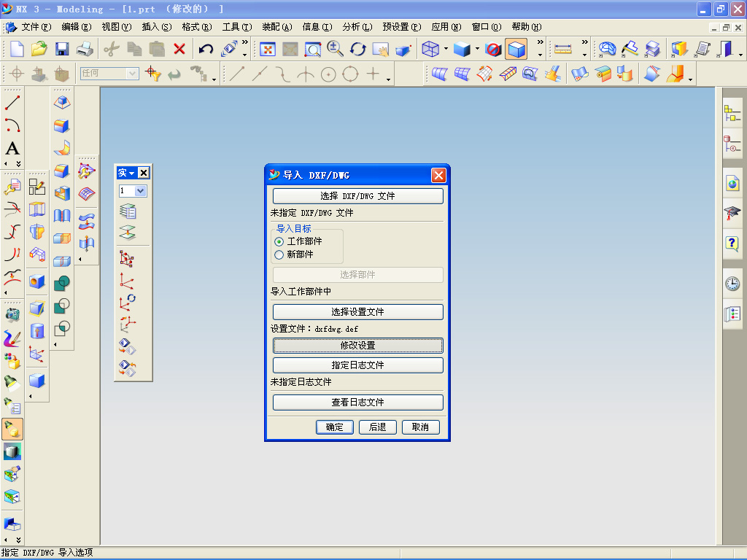747x560 pixels.
Task: Open the 视图(V) menu
Action: [x=116, y=27]
